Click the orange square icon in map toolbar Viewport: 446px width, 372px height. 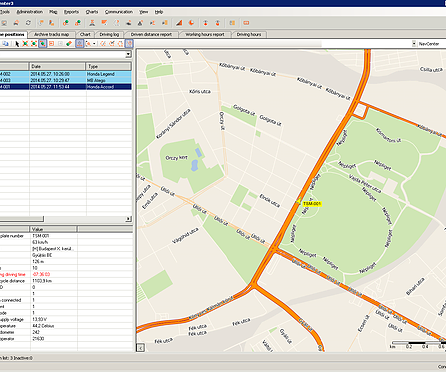click(51, 44)
